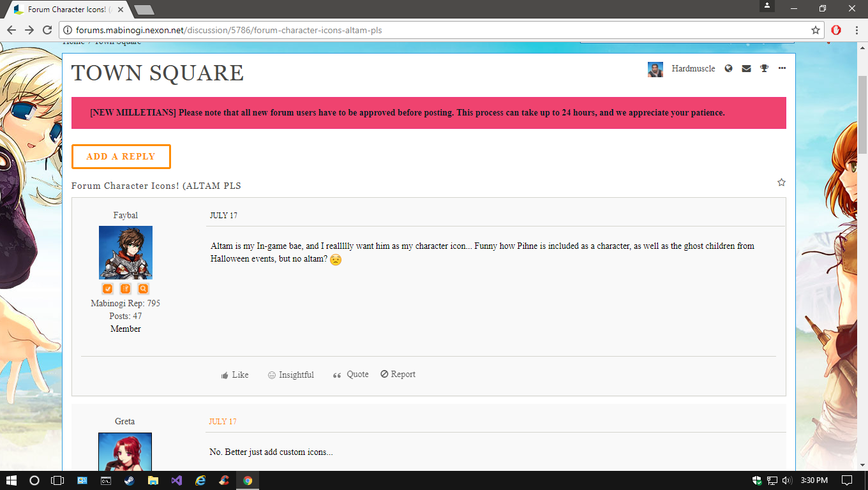Click the new Milletians pink notice banner

click(429, 113)
